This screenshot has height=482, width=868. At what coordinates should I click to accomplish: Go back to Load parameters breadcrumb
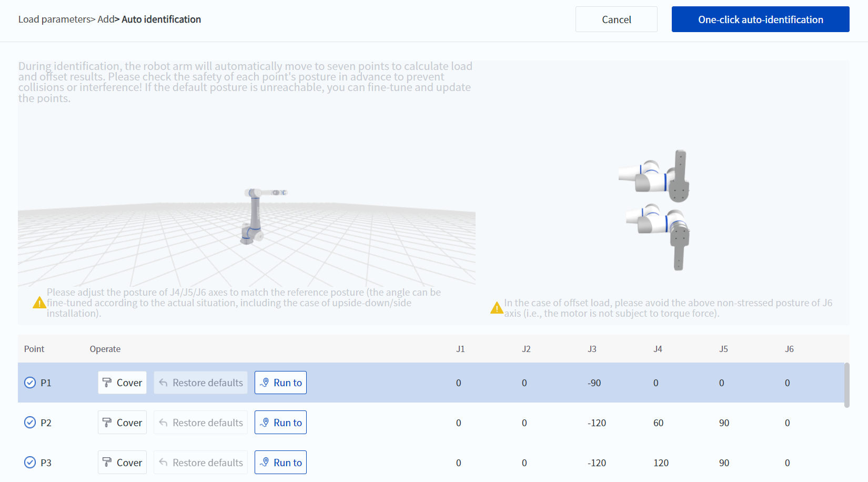pyautogui.click(x=54, y=19)
